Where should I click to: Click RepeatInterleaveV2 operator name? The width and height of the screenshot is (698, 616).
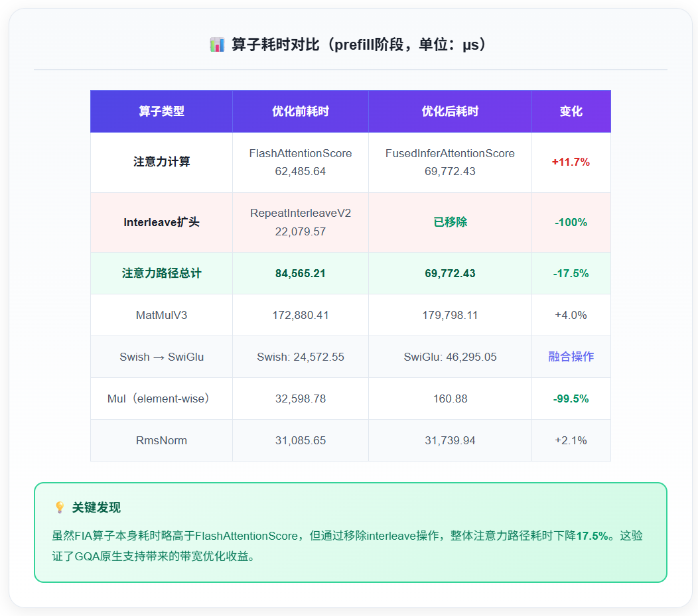pos(301,213)
